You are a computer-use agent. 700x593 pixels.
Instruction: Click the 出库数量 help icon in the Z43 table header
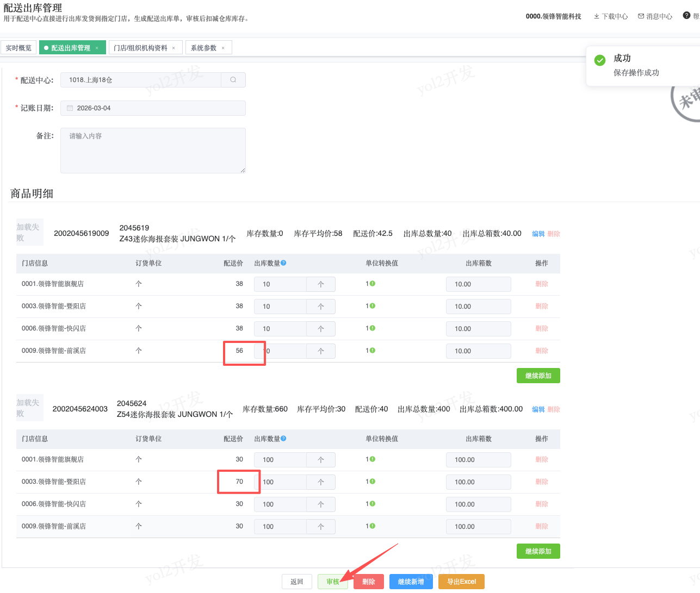(283, 263)
